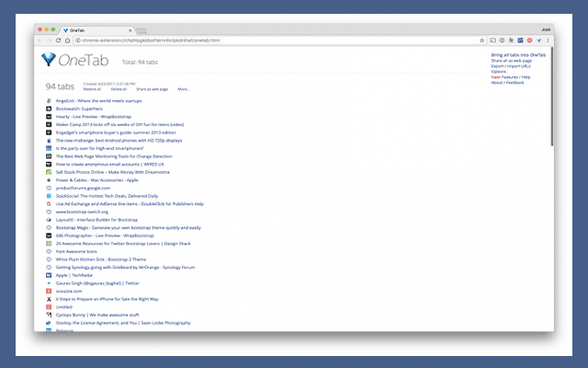
Task: Click the Cast extension icon
Action: pos(492,40)
